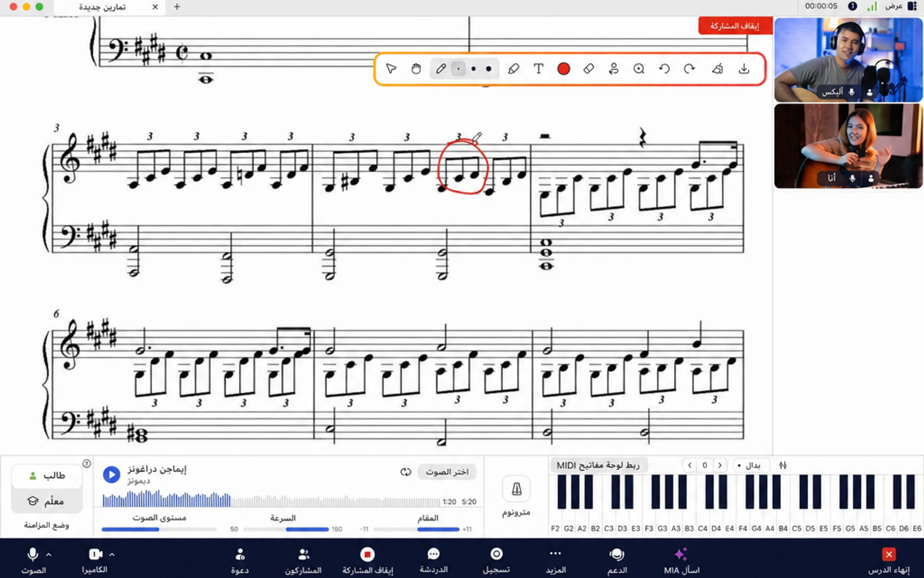Click the zoom-in magnifier tool

[639, 69]
